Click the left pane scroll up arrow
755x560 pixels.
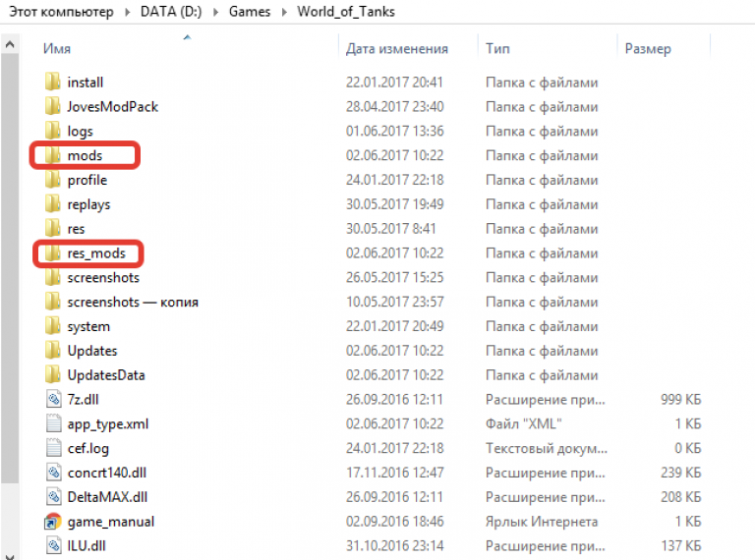click(x=10, y=45)
